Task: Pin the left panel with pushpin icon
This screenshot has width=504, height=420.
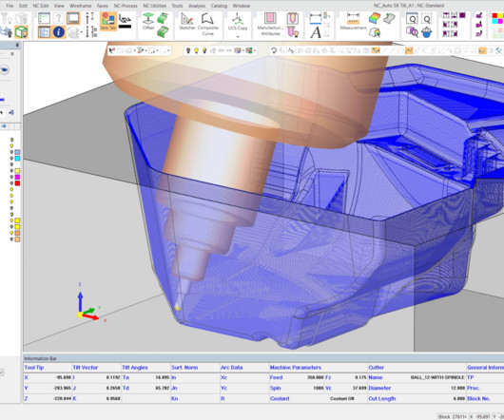Action: (17, 45)
